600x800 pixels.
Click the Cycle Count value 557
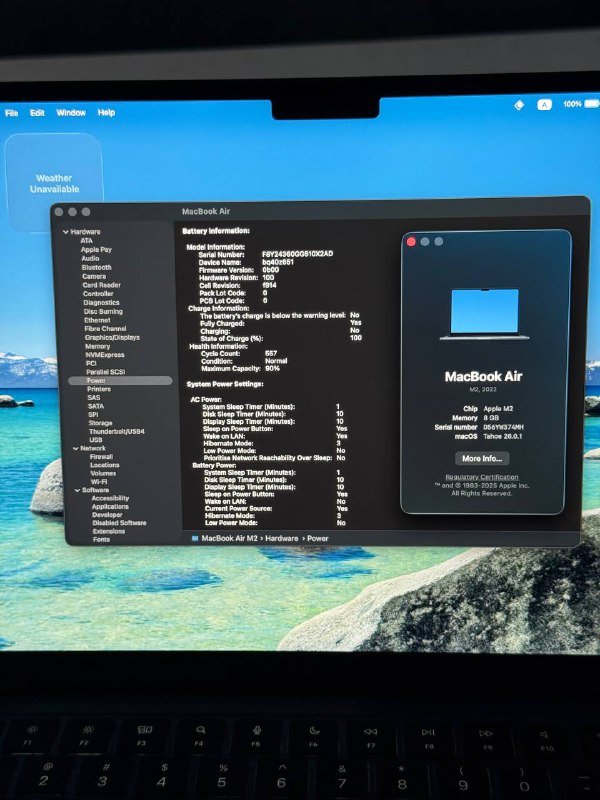click(271, 354)
